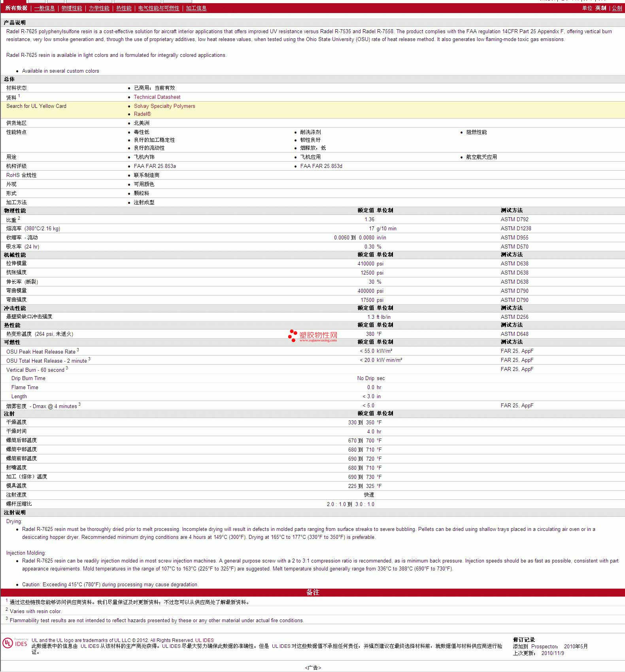This screenshot has width=625, height=672.
Task: Open the Technical Datasheet link
Action: click(x=157, y=97)
